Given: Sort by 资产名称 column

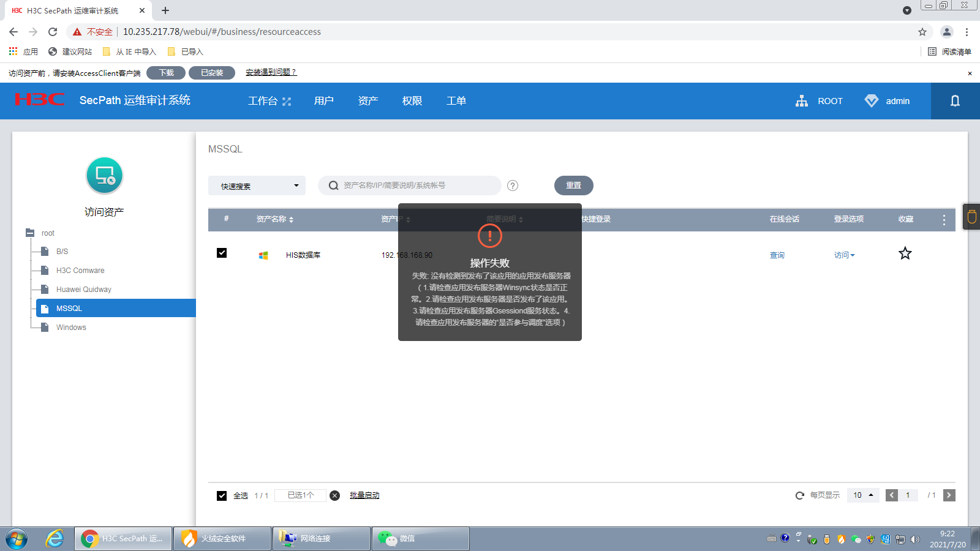Looking at the screenshot, I should pyautogui.click(x=275, y=219).
